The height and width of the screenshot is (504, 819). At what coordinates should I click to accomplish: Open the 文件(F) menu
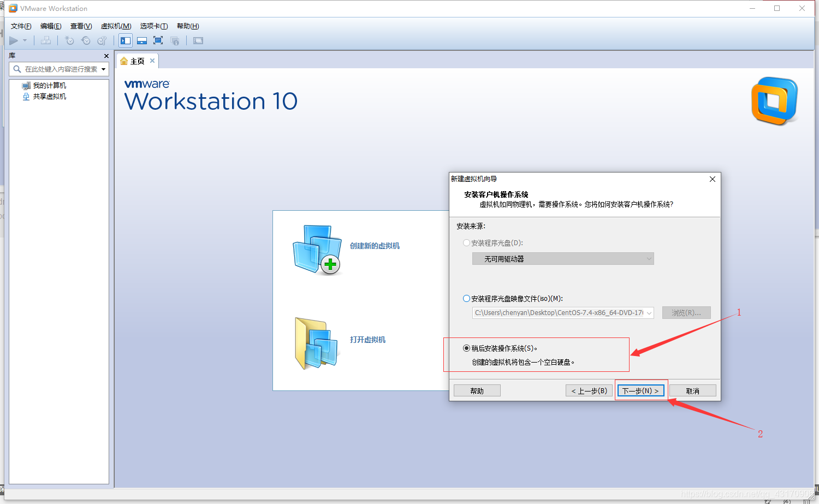pyautogui.click(x=21, y=26)
